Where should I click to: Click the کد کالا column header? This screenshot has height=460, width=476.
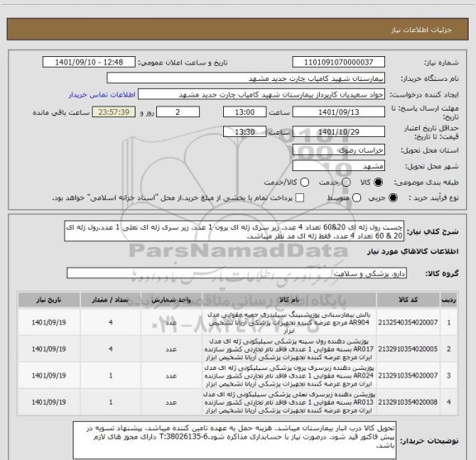coord(408,300)
